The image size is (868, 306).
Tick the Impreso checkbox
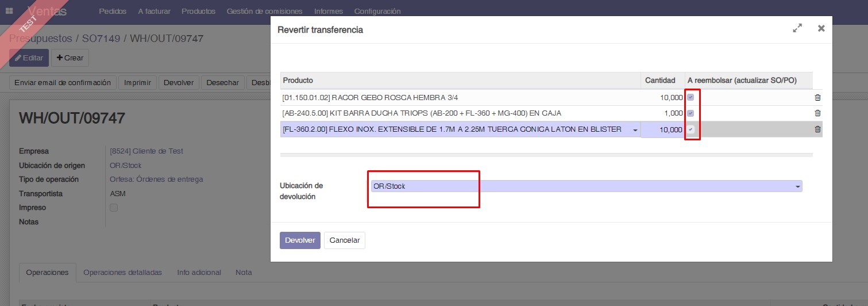pos(114,208)
